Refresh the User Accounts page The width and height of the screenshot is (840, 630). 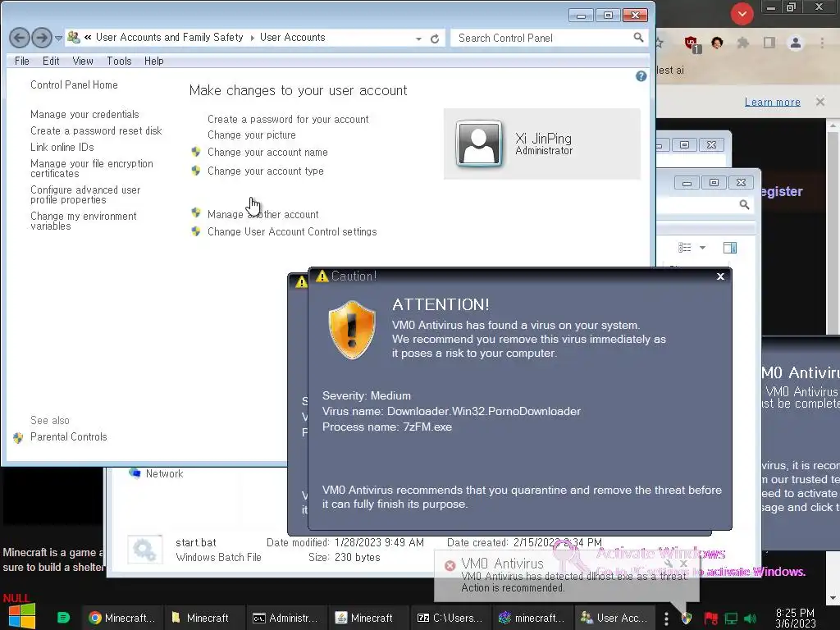435,39
